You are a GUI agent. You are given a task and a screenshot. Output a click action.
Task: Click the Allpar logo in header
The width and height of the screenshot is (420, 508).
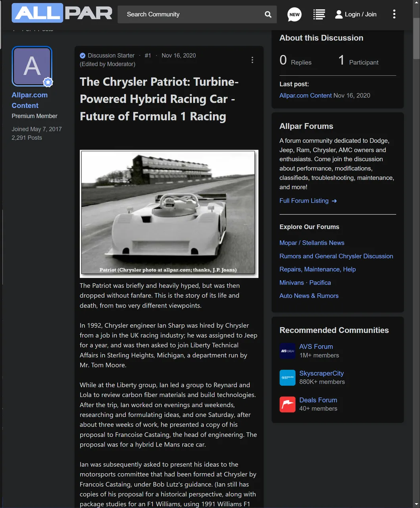click(62, 13)
